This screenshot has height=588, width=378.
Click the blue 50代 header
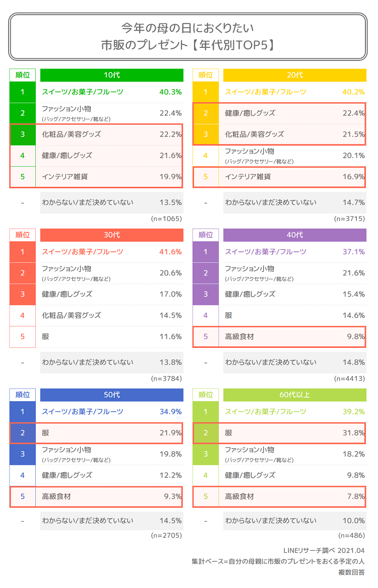[111, 395]
